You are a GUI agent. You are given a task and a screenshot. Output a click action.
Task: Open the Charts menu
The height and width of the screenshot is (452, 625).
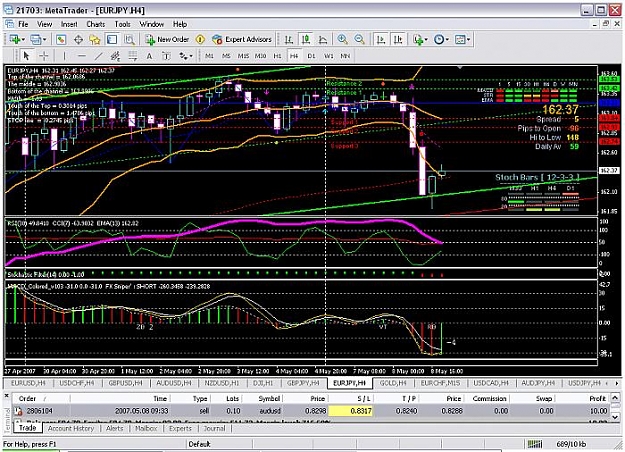coord(96,24)
